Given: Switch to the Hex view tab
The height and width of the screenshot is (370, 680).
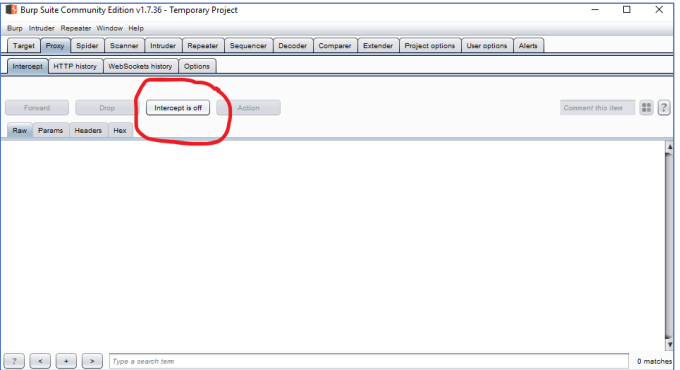Looking at the screenshot, I should click(x=120, y=130).
